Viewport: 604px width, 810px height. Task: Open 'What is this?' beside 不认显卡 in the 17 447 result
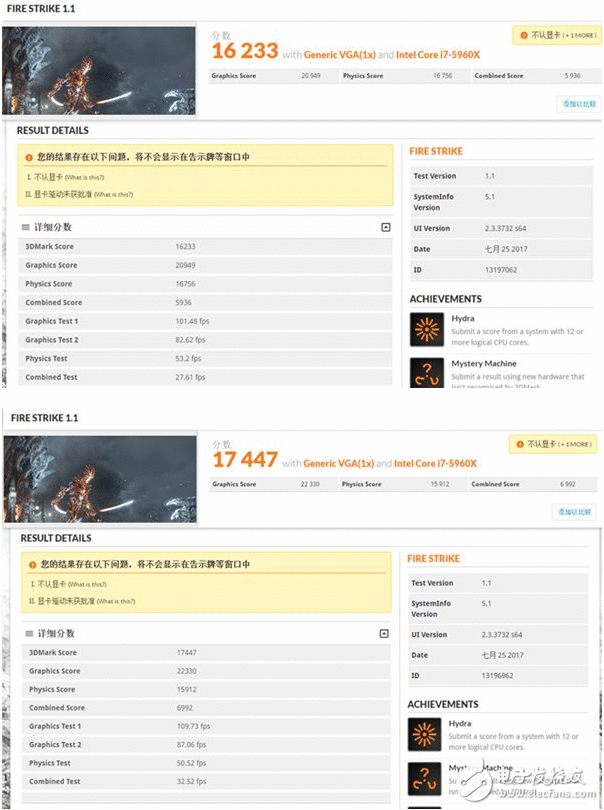coord(87,584)
